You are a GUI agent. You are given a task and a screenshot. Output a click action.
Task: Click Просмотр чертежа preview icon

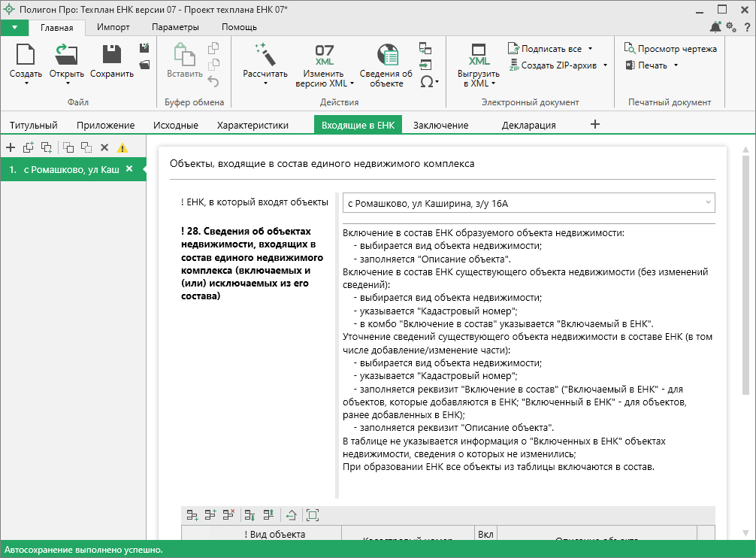coord(630,49)
